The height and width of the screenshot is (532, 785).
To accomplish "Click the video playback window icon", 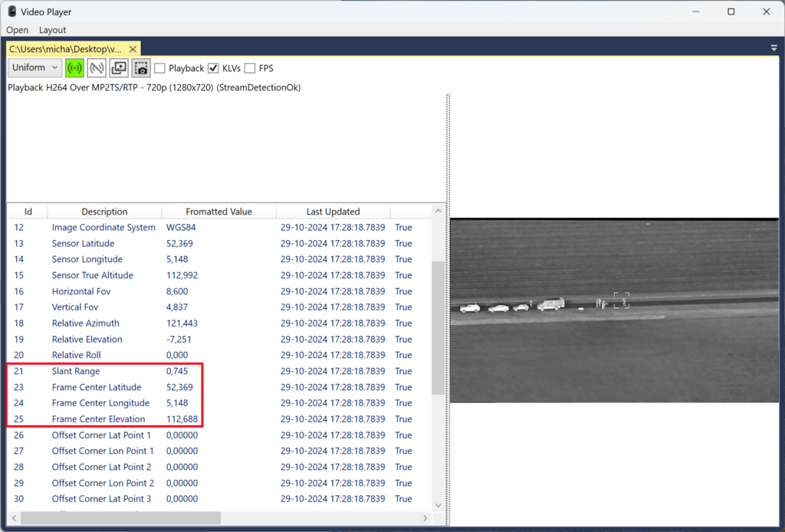I will [119, 68].
